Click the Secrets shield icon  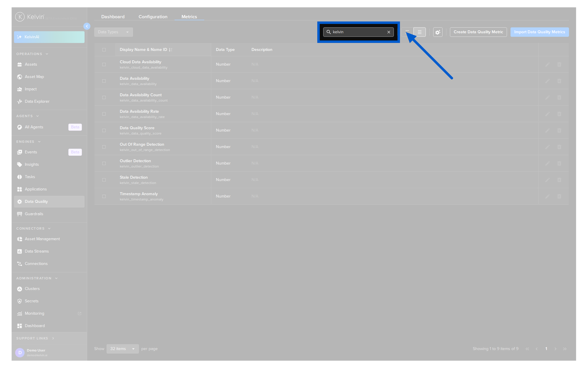coord(20,301)
